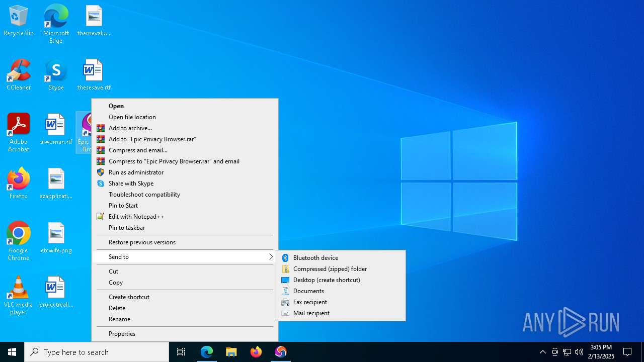Click the Type here to search box
The width and height of the screenshot is (644, 362).
[x=97, y=352]
